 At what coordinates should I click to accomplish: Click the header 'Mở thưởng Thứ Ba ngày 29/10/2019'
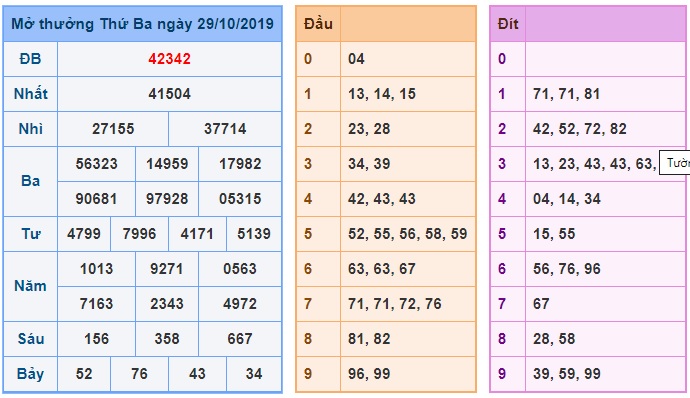pos(143,24)
